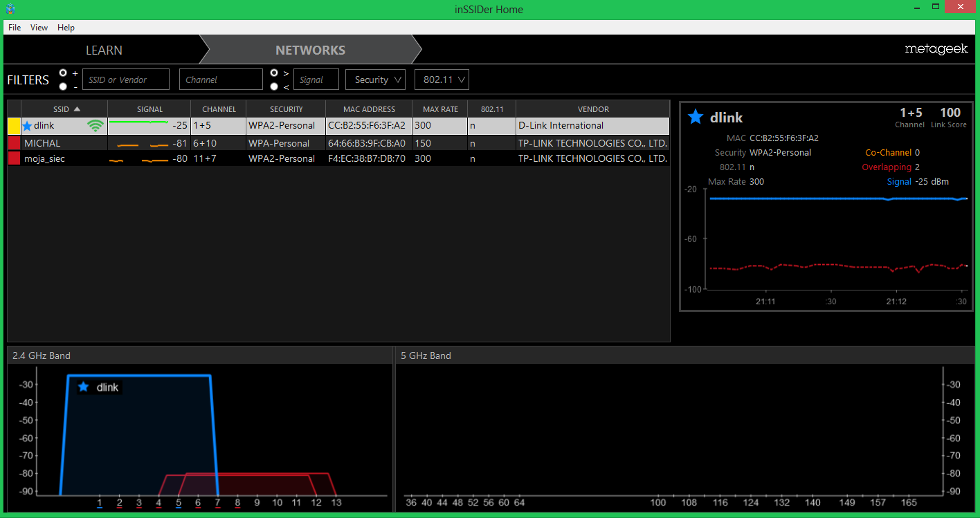Select the greater-than signal filter radio button
The height and width of the screenshot is (518, 980).
point(274,73)
